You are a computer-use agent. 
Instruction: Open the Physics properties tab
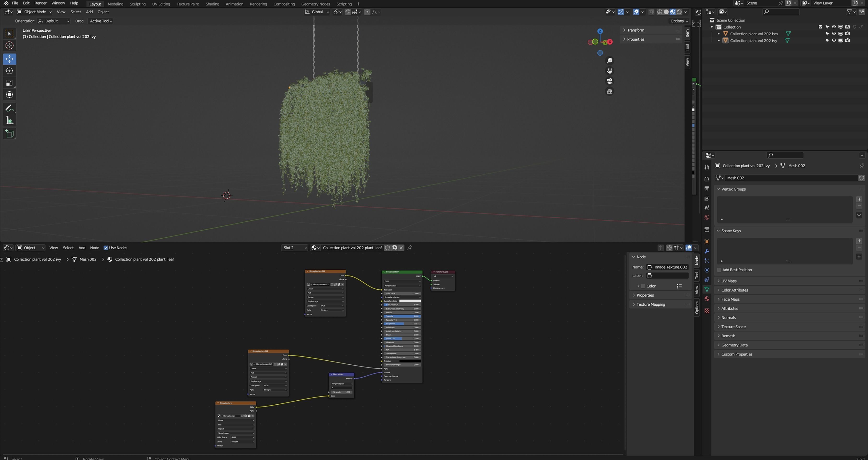(707, 270)
